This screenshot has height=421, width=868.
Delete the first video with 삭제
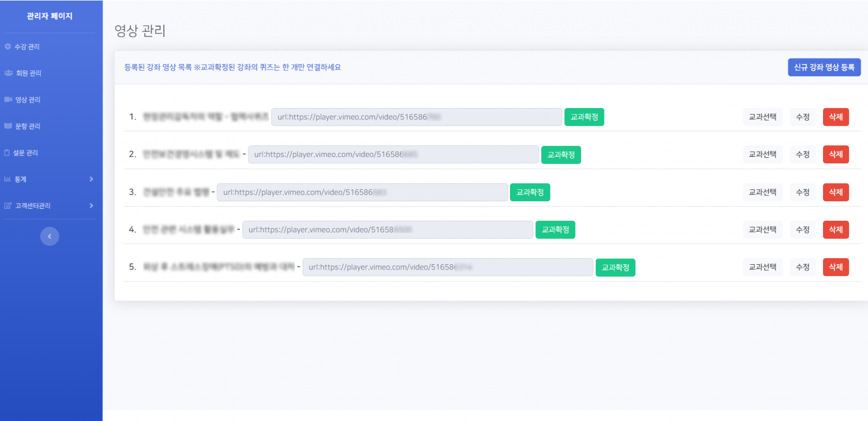(835, 117)
